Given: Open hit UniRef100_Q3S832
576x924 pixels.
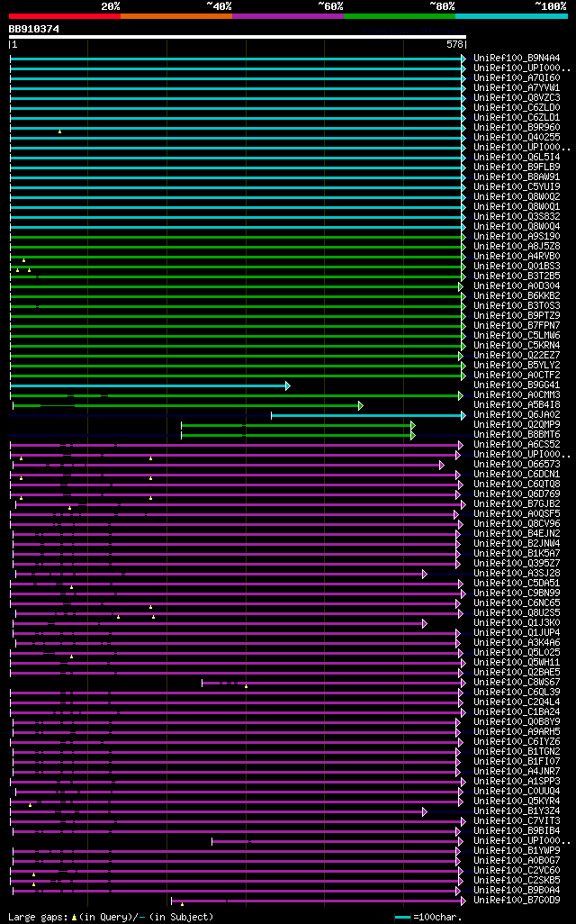Looking at the screenshot, I should [517, 216].
